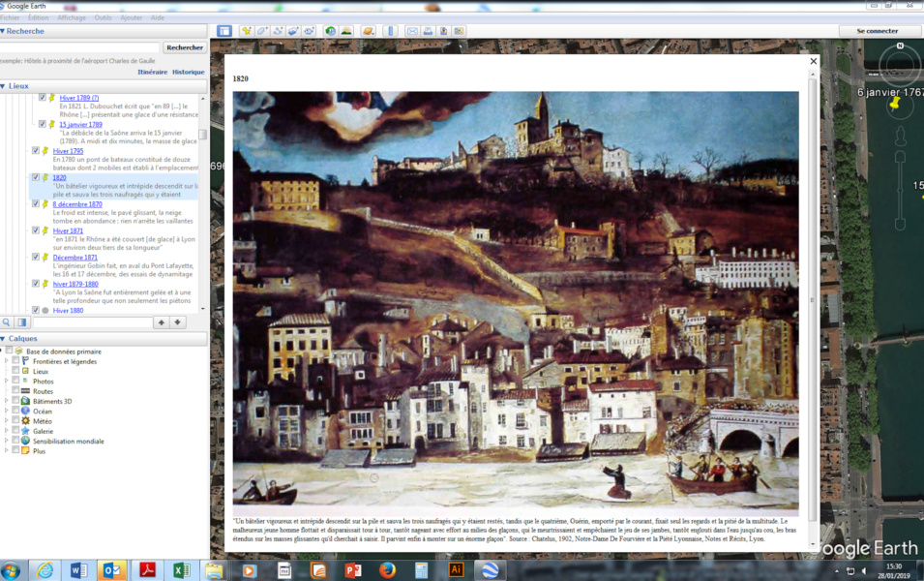Click the Print toolbar icon
Image resolution: width=924 pixels, height=581 pixels.
tap(428, 31)
